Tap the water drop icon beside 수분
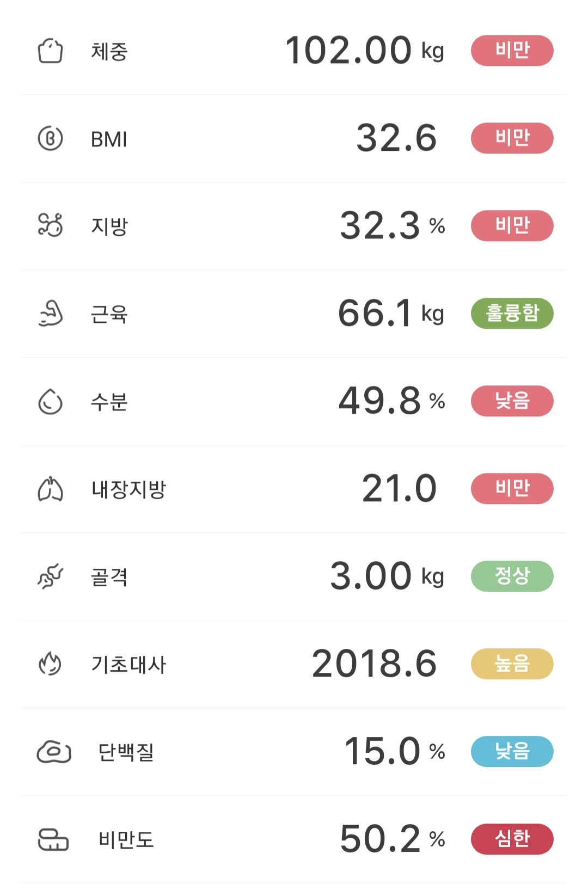Viewport: 588px width, 890px height. (50, 402)
